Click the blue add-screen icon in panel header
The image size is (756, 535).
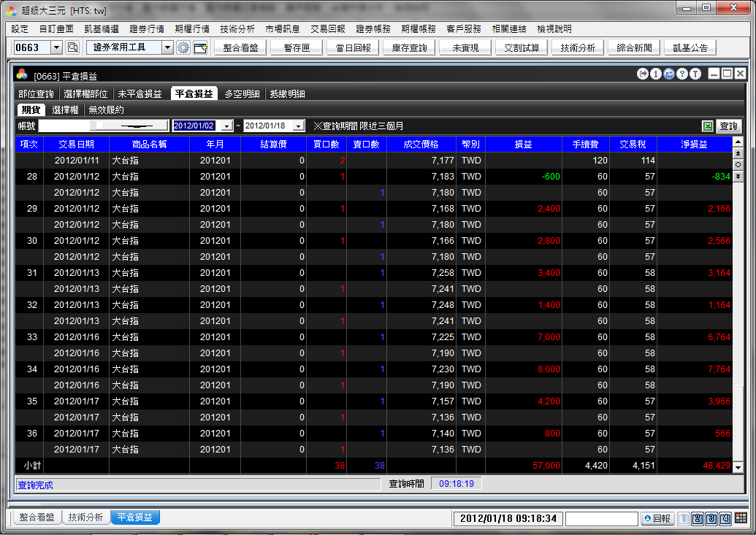(x=669, y=74)
